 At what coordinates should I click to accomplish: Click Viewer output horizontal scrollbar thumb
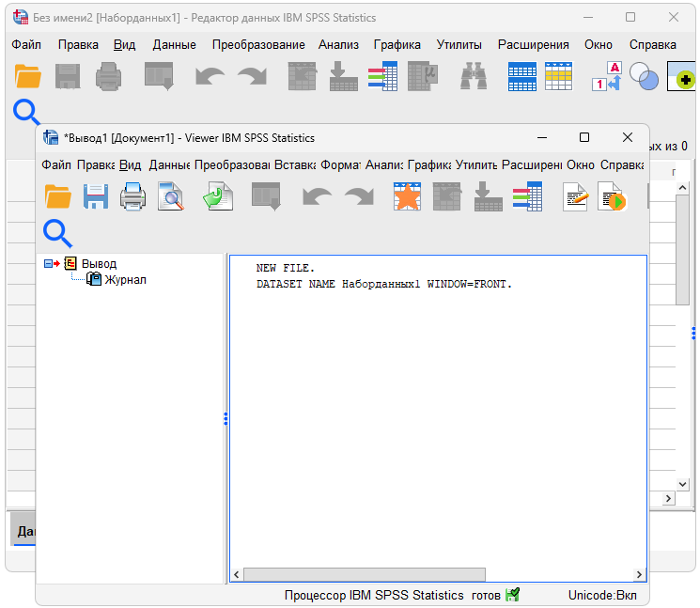365,574
